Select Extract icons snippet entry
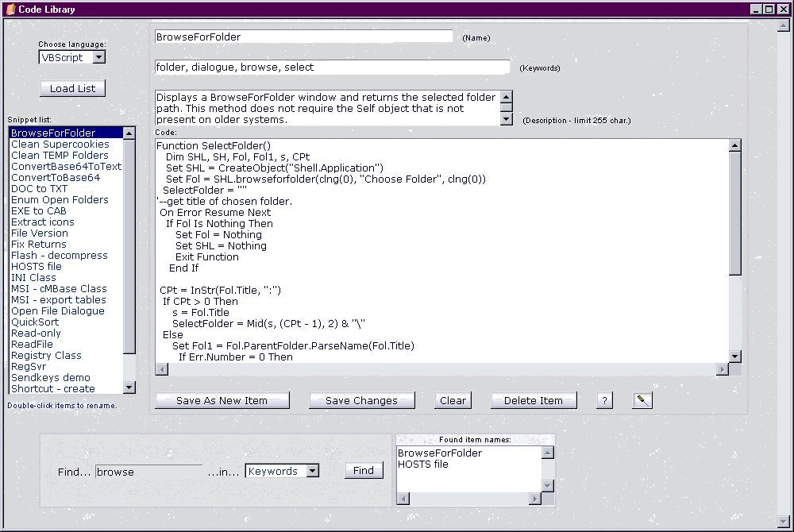794x532 pixels. tap(43, 222)
